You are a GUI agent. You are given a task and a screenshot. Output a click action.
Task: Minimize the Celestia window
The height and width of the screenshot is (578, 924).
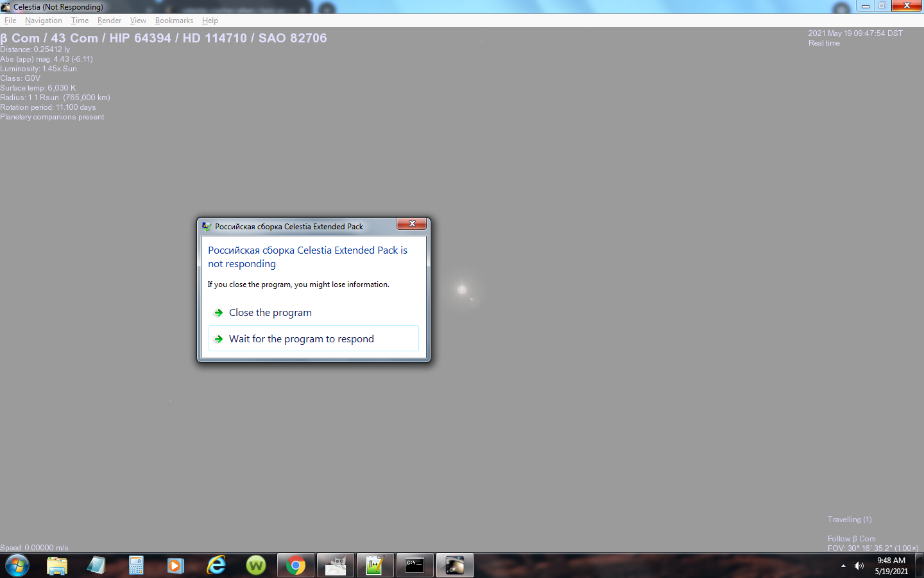pyautogui.click(x=865, y=6)
